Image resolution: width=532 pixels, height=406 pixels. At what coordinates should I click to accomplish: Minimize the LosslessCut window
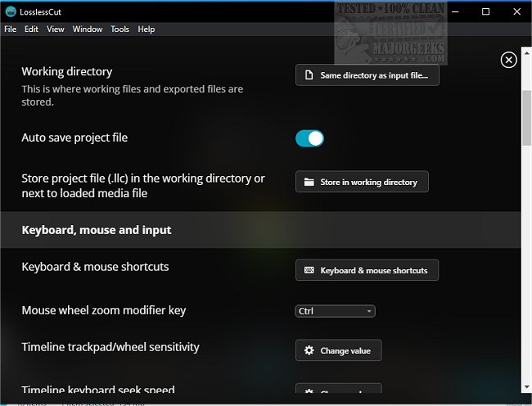tap(455, 11)
